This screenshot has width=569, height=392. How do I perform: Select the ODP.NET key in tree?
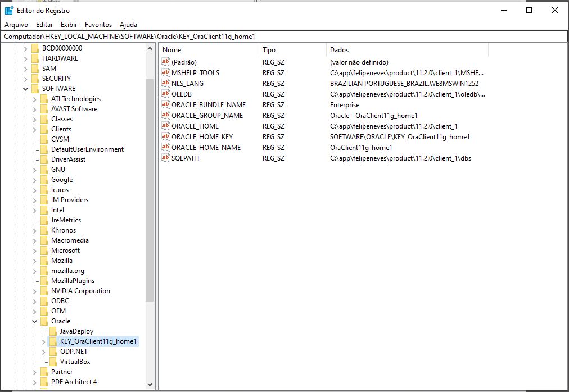point(74,352)
